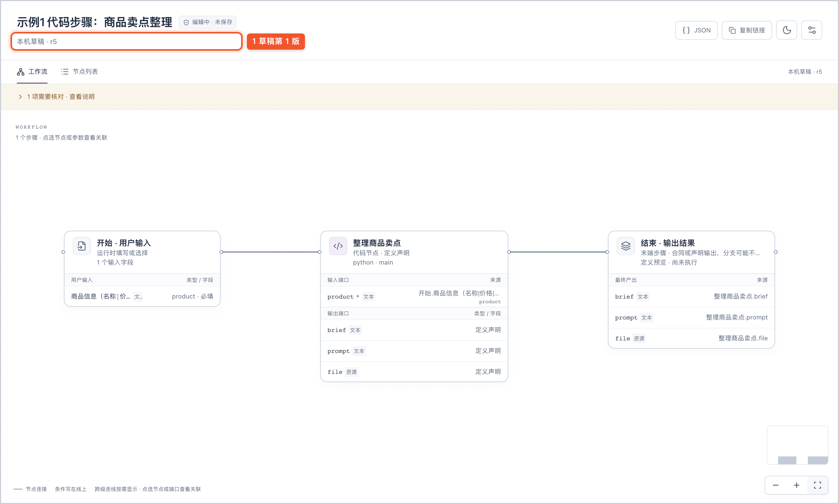Viewport: 839px width, 504px height.
Task: Select the 开始 · 用户输入 node title
Action: pyautogui.click(x=124, y=243)
